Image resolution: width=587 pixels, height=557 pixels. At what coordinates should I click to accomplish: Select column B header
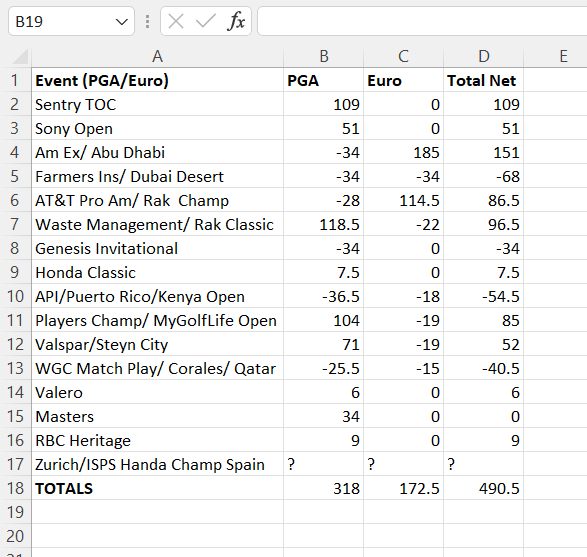[x=324, y=57]
